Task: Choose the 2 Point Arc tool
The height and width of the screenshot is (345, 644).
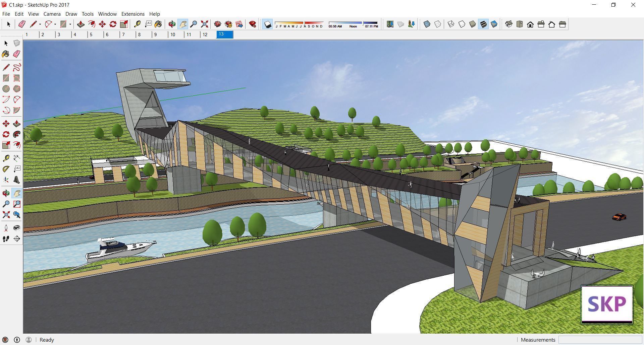Action: click(17, 99)
